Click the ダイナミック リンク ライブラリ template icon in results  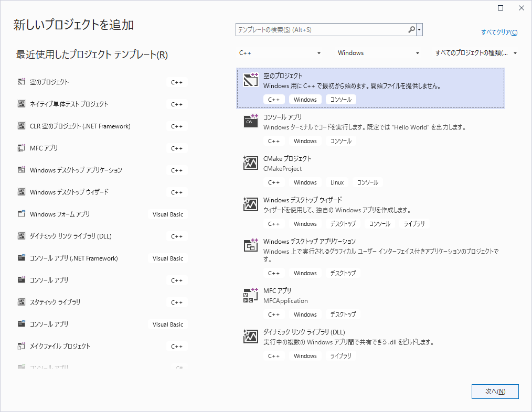[251, 337]
